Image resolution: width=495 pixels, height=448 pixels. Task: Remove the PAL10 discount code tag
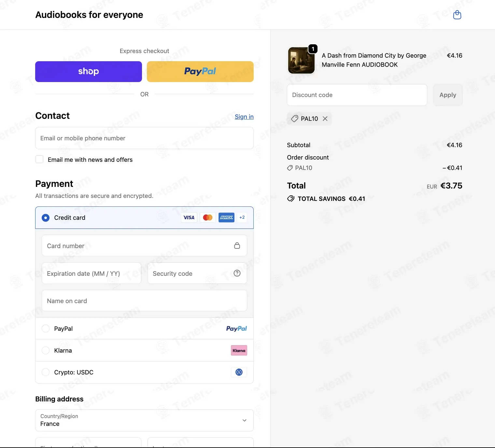click(325, 119)
